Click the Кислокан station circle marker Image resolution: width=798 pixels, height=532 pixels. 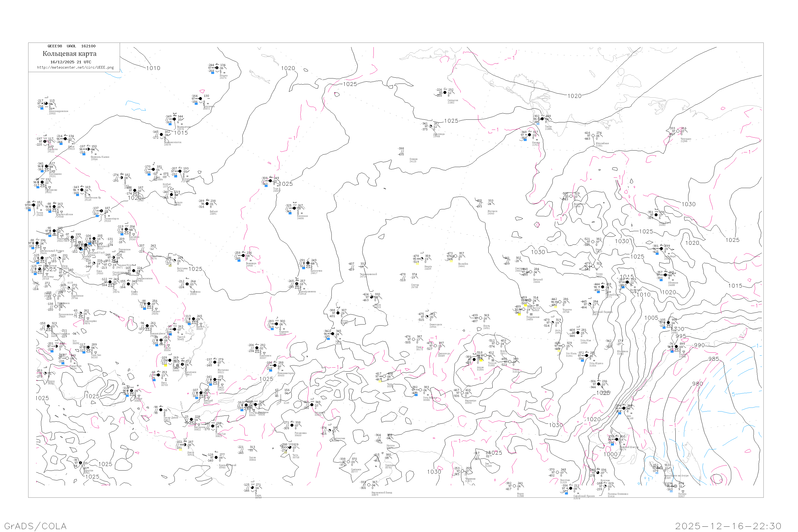pos(294,208)
